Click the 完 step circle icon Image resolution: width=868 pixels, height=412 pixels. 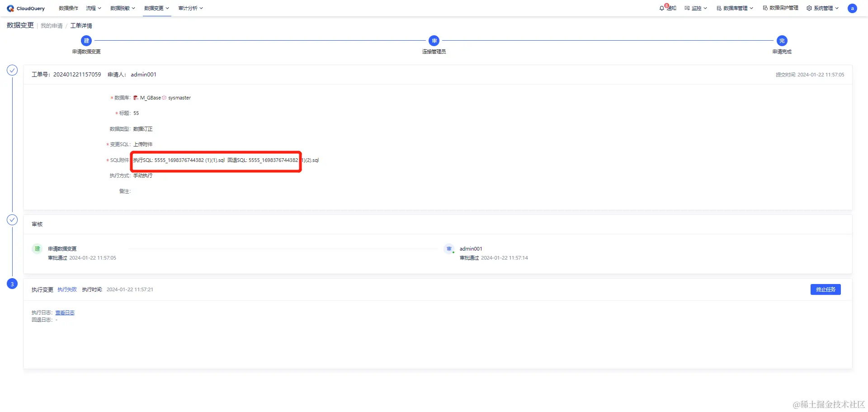click(x=782, y=41)
